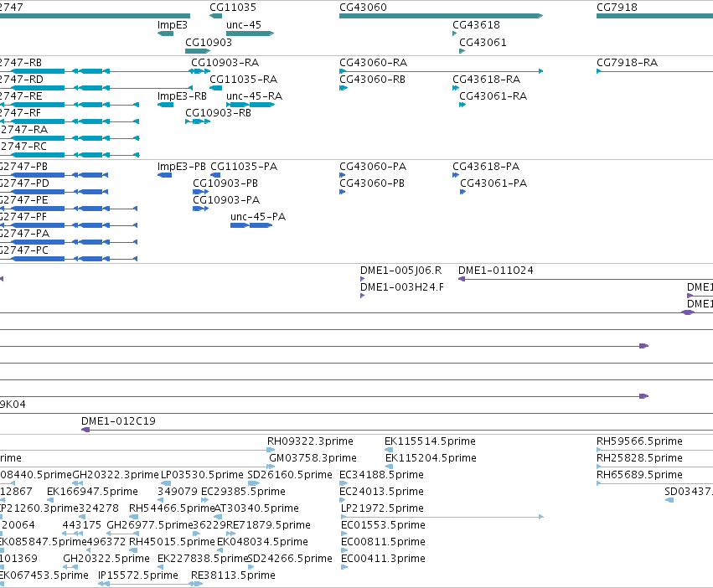
Task: Click EST EK115514.5prime label
Action: click(x=430, y=441)
